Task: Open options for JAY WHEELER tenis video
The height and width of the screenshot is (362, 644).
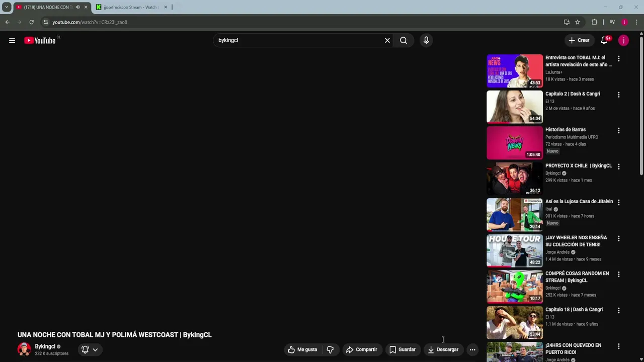Action: [619, 238]
